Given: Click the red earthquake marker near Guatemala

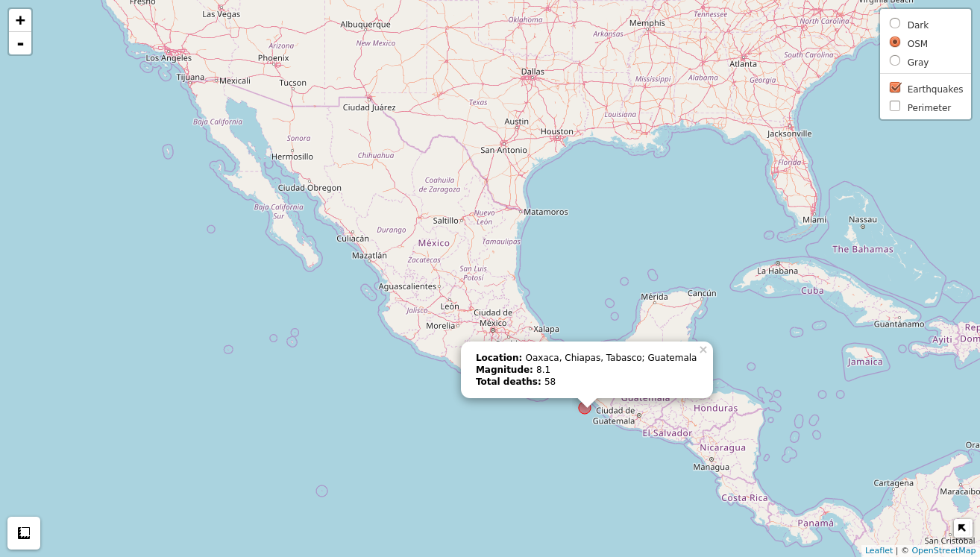Looking at the screenshot, I should click(x=585, y=408).
